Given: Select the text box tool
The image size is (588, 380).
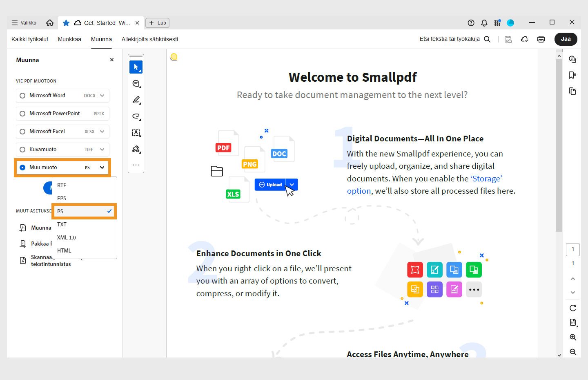Looking at the screenshot, I should [136, 133].
